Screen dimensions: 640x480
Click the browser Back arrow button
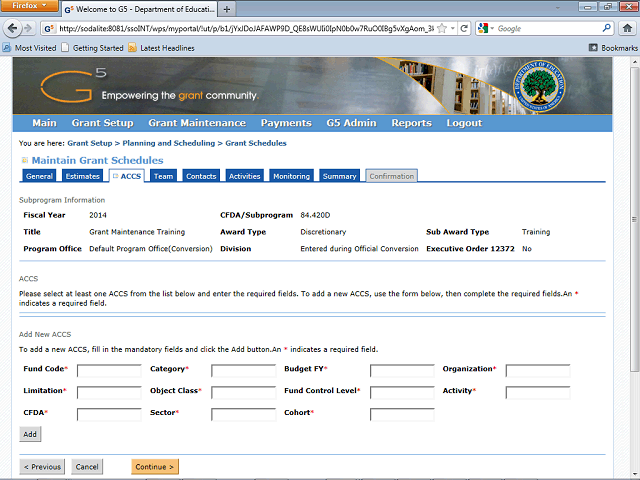coord(12,28)
